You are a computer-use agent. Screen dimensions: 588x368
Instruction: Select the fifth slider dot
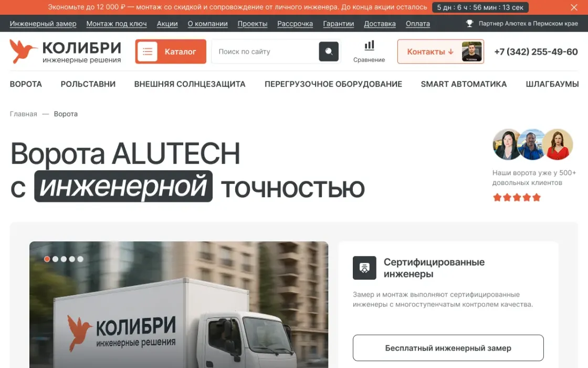click(x=80, y=259)
